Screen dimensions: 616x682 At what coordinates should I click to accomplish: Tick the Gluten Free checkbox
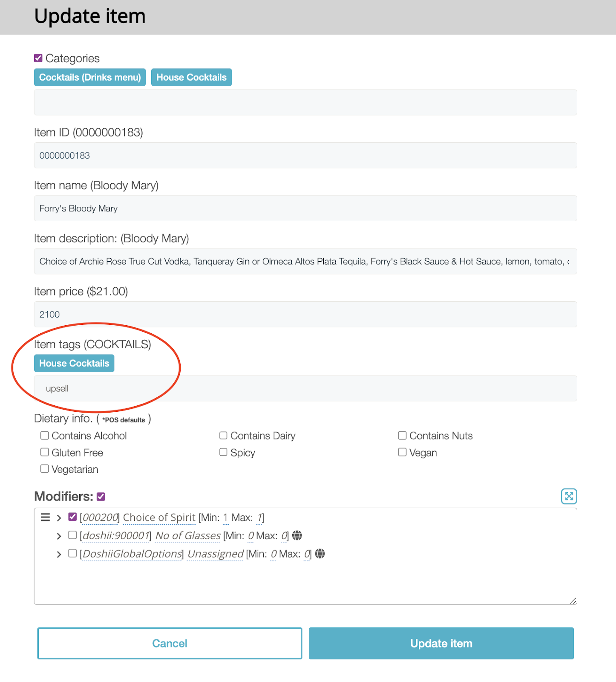coord(45,452)
